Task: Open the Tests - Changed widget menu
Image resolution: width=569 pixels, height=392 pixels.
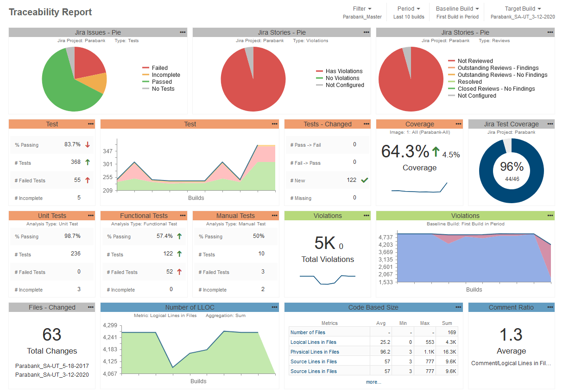Action: click(x=367, y=124)
